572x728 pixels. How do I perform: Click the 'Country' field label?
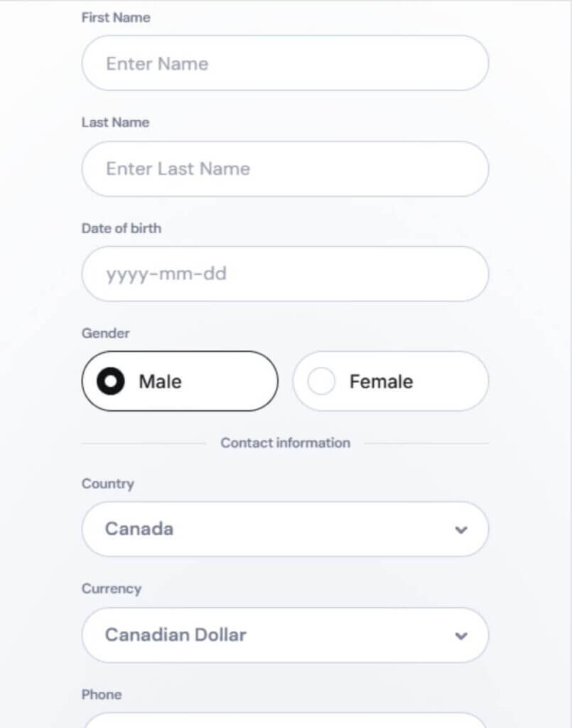pyautogui.click(x=108, y=483)
